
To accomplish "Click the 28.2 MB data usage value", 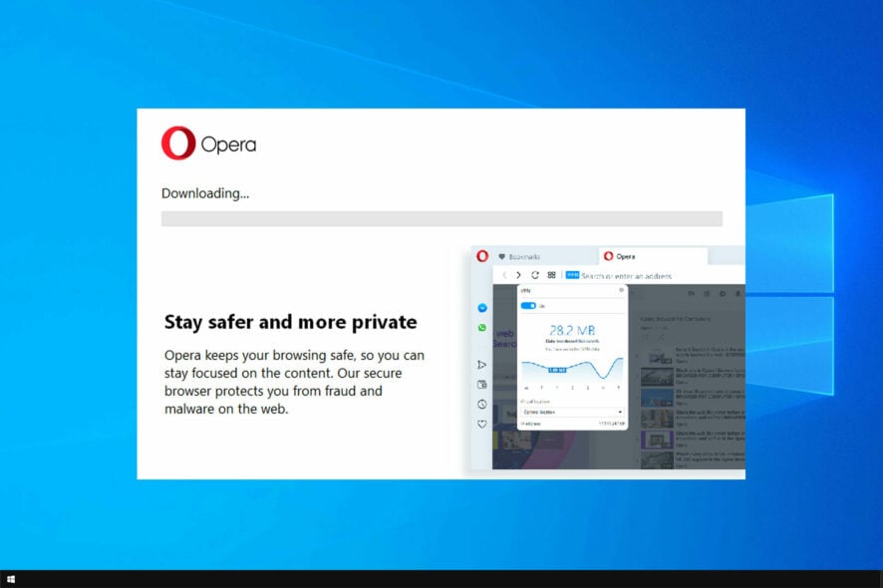I will click(572, 330).
